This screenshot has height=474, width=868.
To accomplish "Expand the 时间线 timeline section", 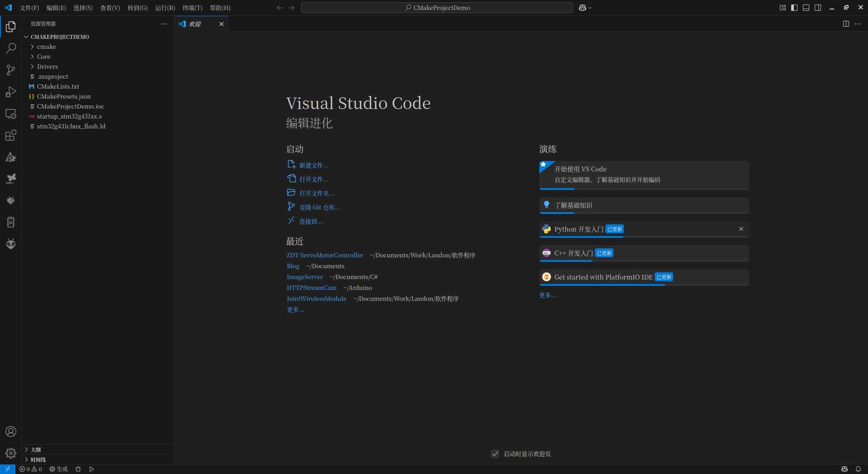I will point(98,460).
